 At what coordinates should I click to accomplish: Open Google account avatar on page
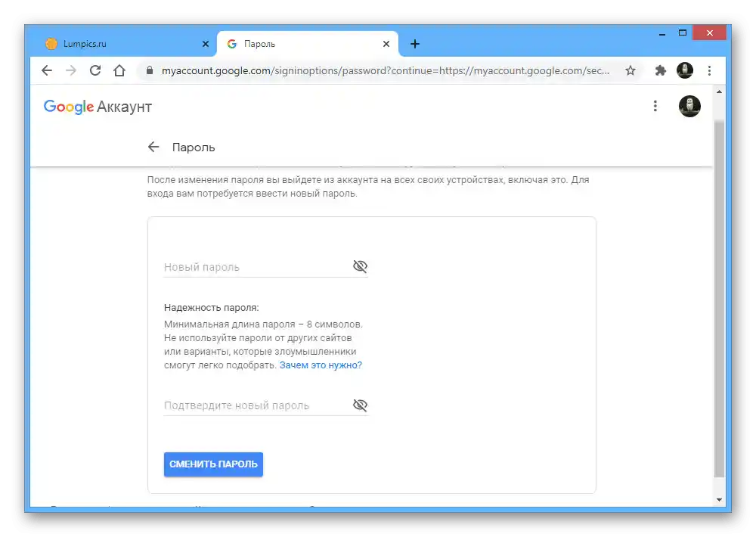(x=689, y=106)
